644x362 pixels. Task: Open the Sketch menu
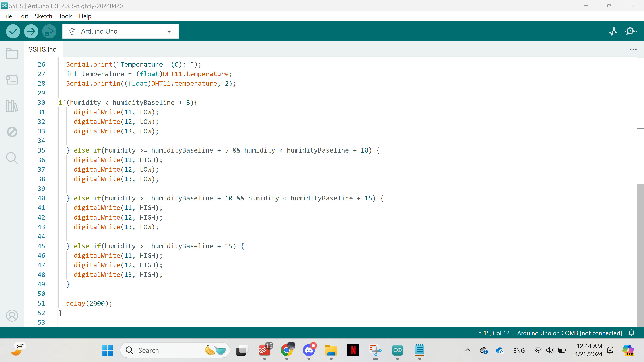pos(43,16)
